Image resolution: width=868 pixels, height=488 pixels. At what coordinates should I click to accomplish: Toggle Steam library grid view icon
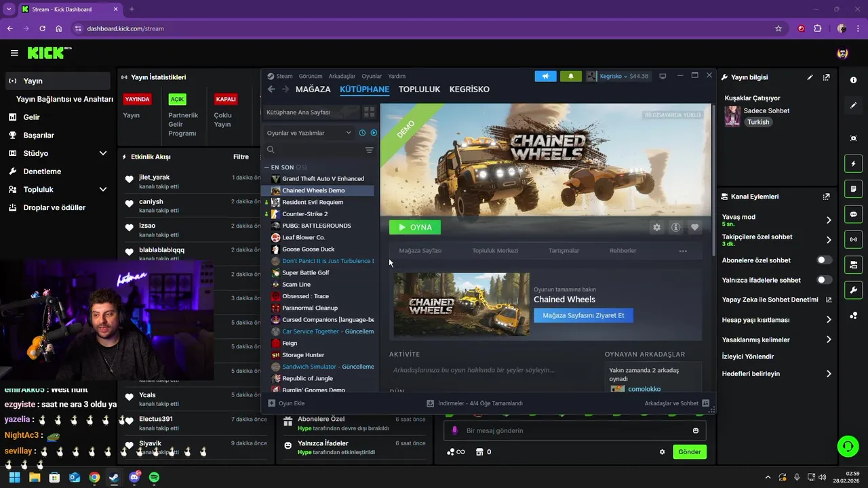tap(370, 112)
